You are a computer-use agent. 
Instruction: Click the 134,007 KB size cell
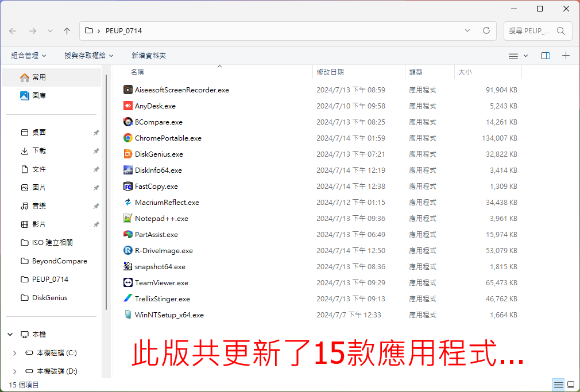click(x=500, y=138)
